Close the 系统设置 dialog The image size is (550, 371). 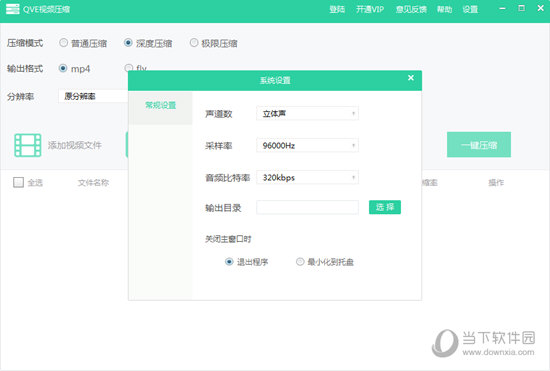(x=411, y=78)
